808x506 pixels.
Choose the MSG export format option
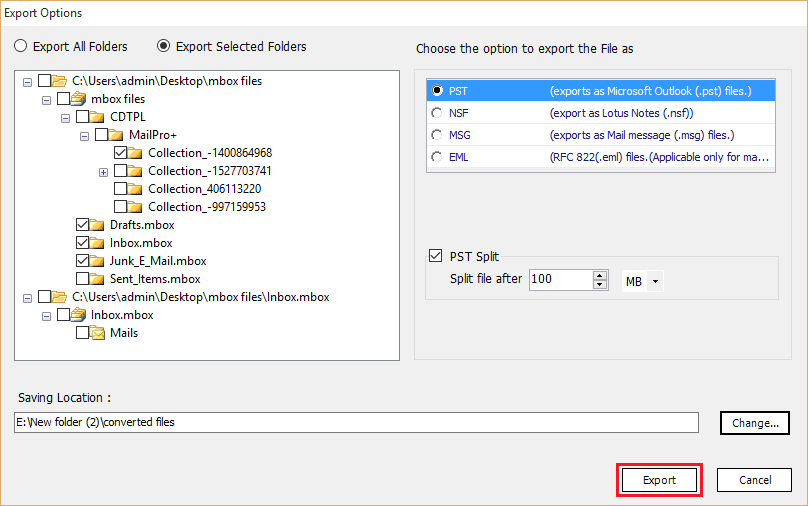[x=436, y=135]
